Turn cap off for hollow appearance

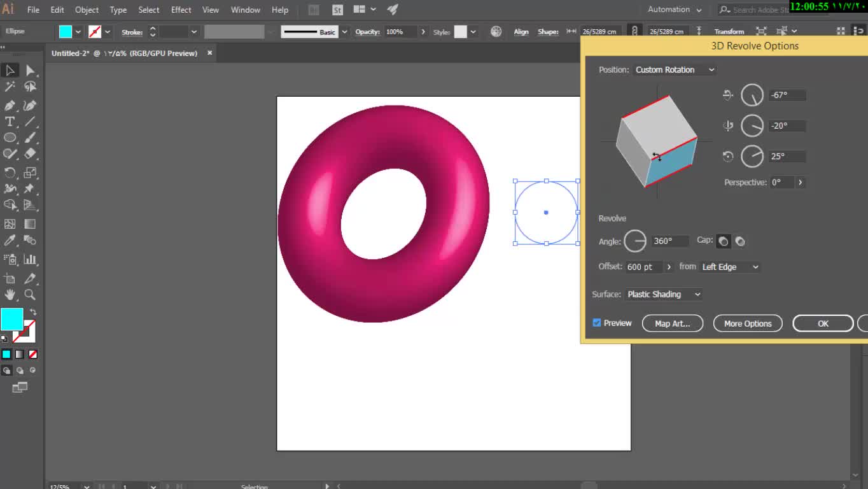pos(740,241)
